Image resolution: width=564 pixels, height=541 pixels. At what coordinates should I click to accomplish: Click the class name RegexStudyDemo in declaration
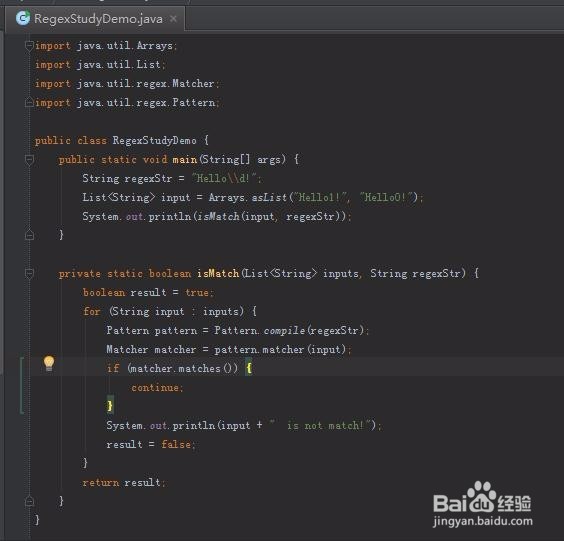[x=155, y=140]
